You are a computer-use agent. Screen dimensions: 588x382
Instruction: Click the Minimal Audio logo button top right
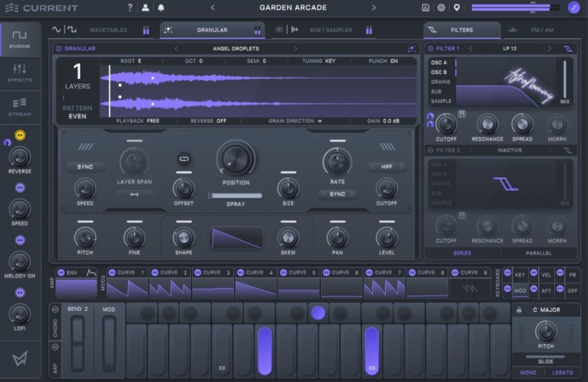tap(574, 8)
